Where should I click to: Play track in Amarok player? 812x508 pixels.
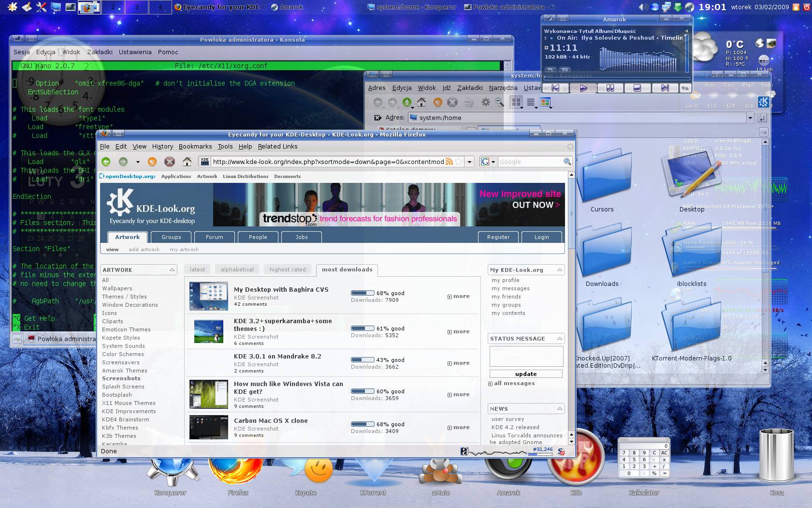pyautogui.click(x=583, y=88)
